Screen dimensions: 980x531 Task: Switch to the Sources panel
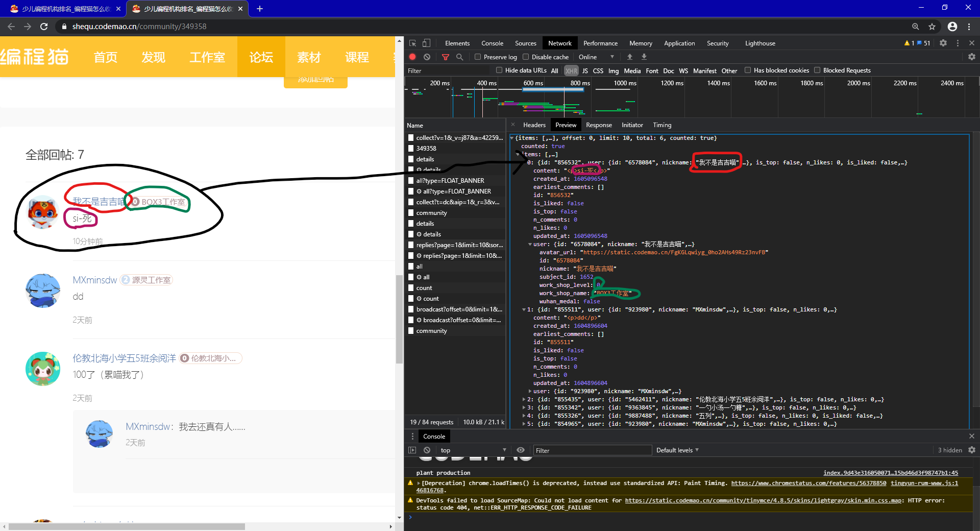coord(526,43)
